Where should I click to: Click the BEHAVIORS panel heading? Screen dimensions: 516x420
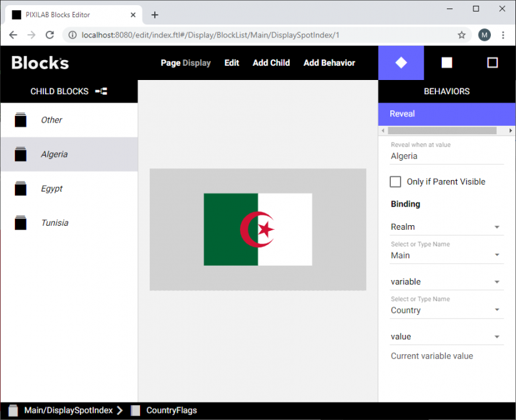pos(446,91)
